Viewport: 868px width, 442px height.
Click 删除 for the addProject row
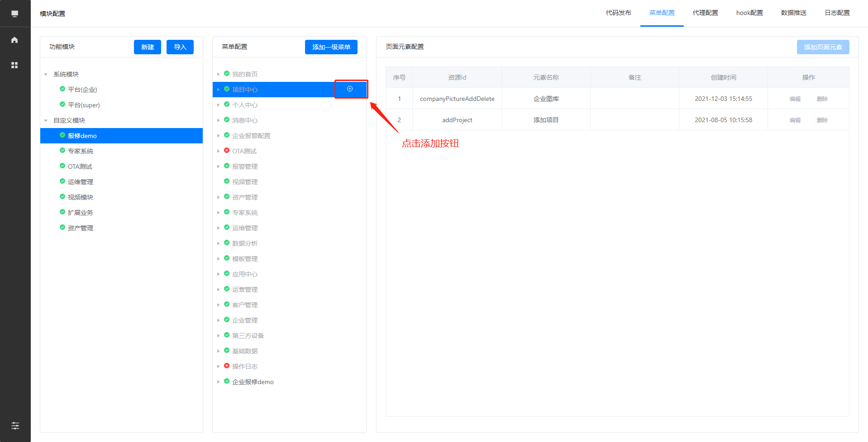822,120
